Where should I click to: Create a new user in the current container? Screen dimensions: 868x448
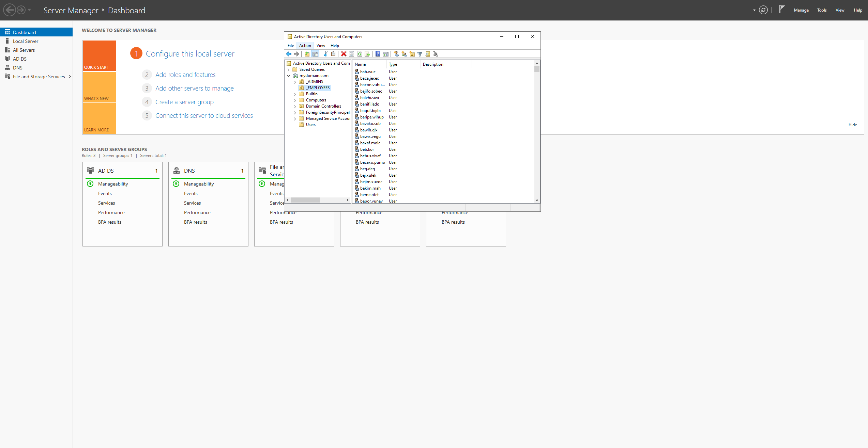click(396, 54)
